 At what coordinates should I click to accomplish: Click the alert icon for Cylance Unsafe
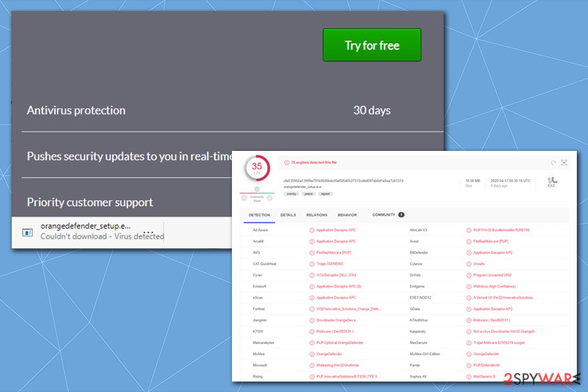[468, 264]
